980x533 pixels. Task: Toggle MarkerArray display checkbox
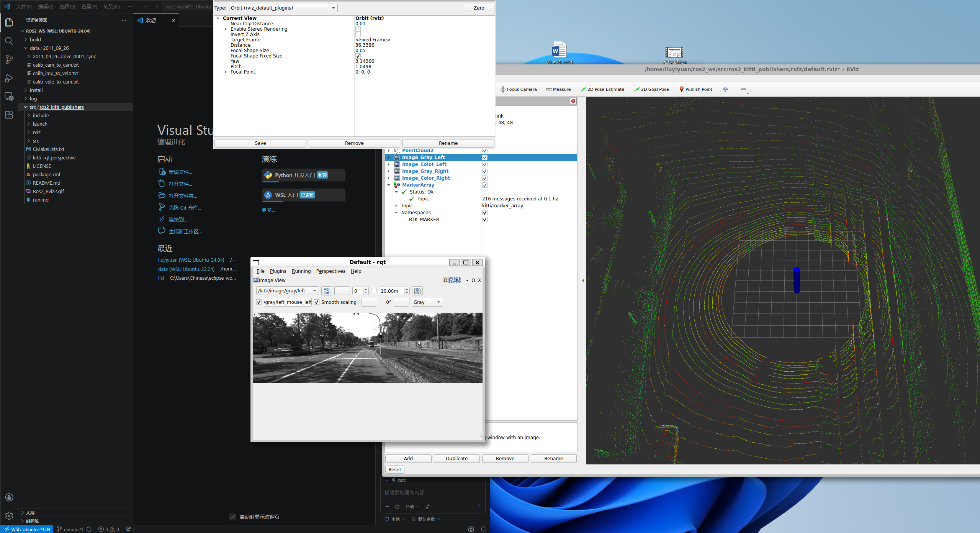(x=485, y=185)
